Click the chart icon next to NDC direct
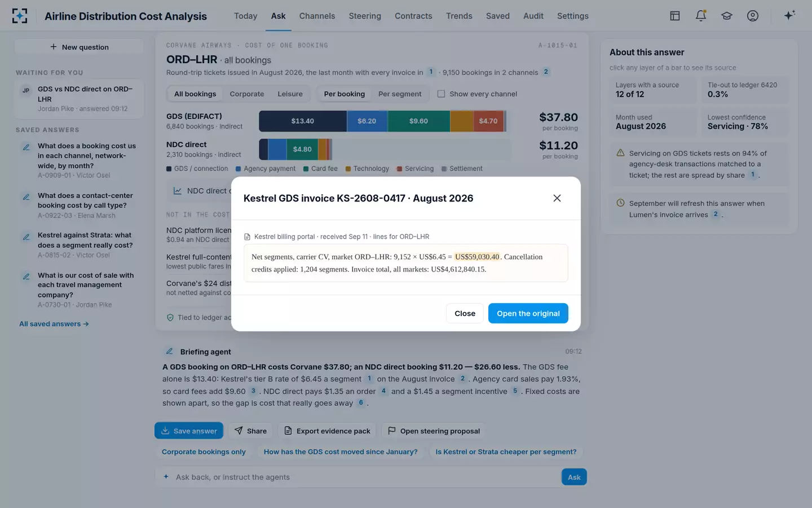Viewport: 812px width, 508px height. [x=177, y=191]
